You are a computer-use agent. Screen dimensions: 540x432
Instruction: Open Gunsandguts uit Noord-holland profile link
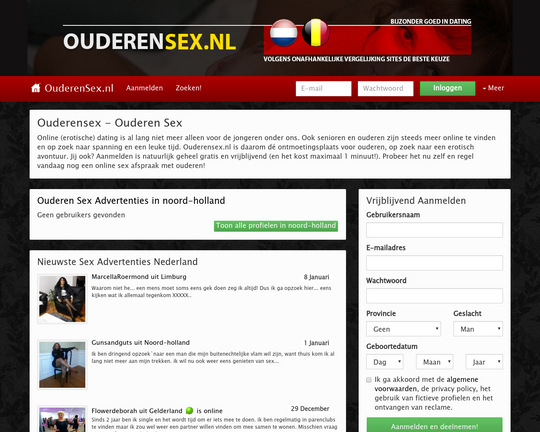141,342
